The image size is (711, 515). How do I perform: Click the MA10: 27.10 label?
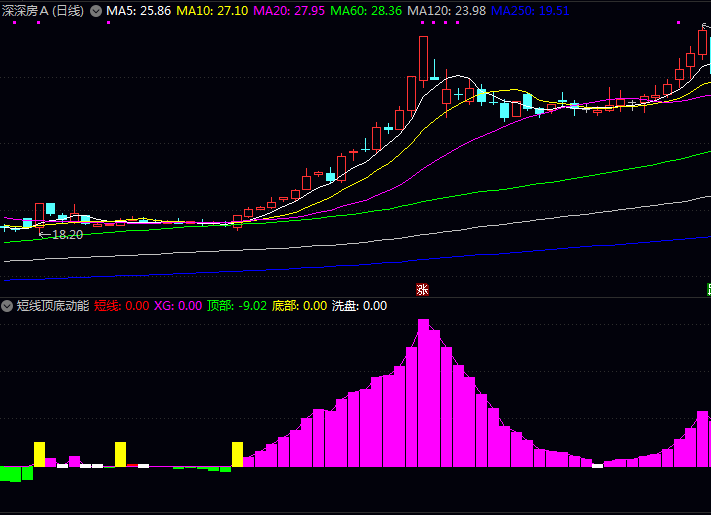212,11
